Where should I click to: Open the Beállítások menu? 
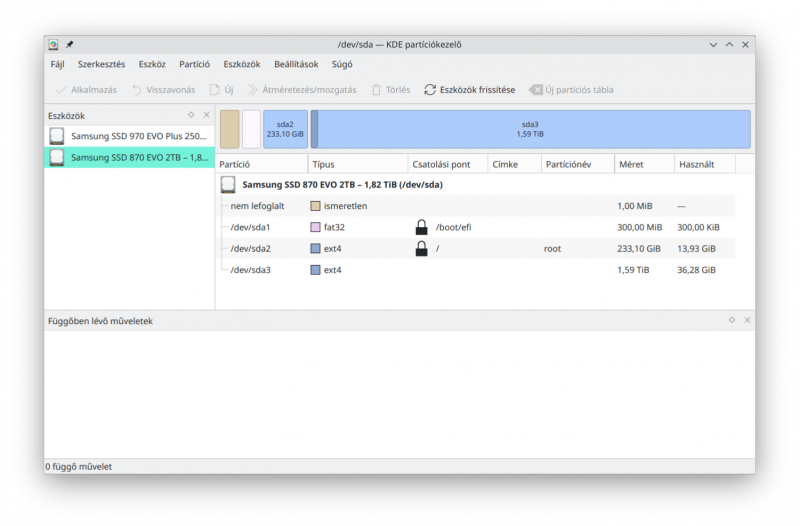(x=296, y=64)
